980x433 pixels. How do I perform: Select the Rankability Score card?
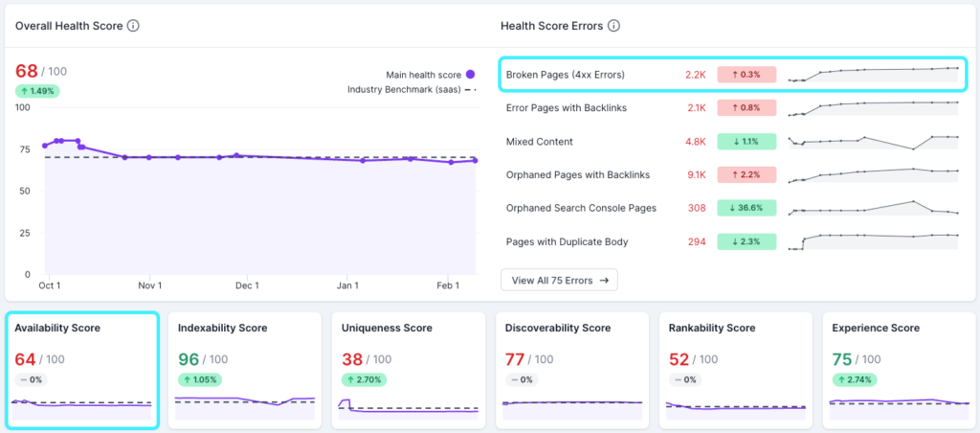pyautogui.click(x=735, y=369)
